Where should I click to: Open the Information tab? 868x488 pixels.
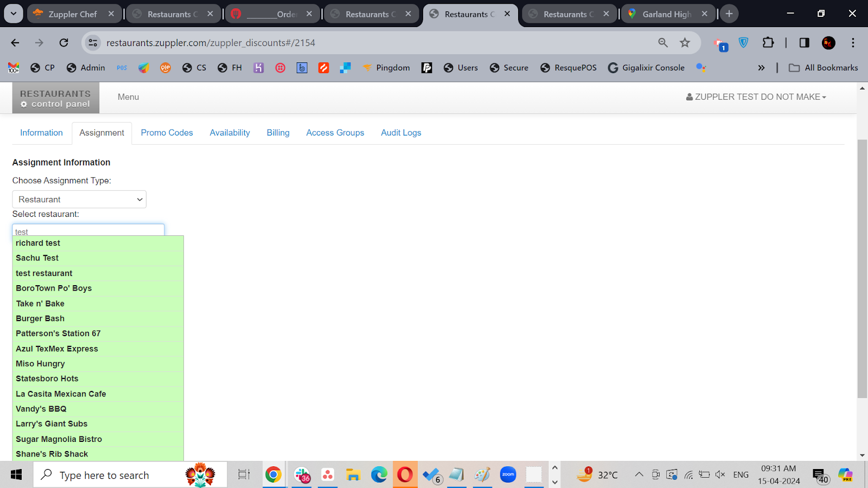pyautogui.click(x=41, y=133)
